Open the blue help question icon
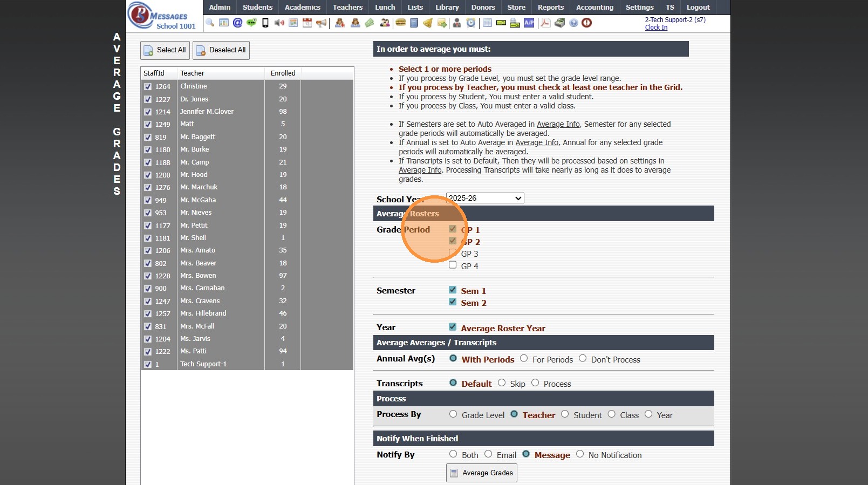The width and height of the screenshot is (868, 485). point(573,23)
